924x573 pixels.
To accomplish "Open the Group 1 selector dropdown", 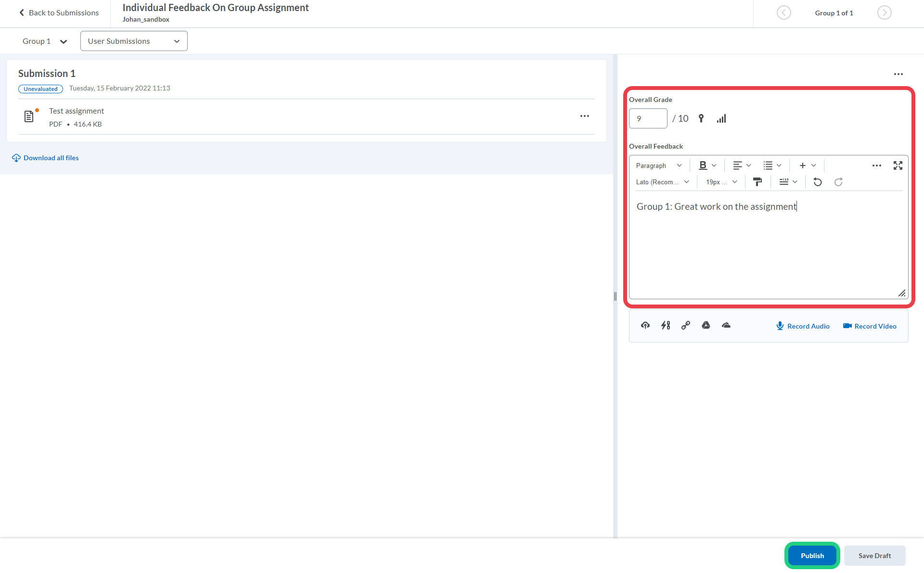I will (44, 41).
